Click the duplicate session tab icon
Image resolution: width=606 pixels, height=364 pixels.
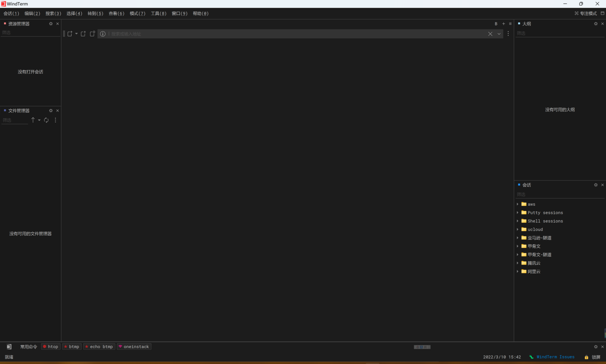tap(92, 34)
